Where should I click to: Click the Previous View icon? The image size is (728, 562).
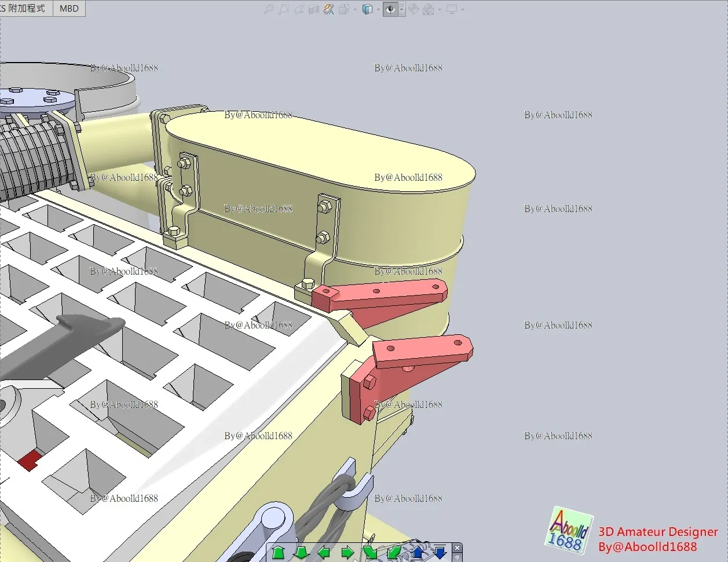(x=299, y=9)
